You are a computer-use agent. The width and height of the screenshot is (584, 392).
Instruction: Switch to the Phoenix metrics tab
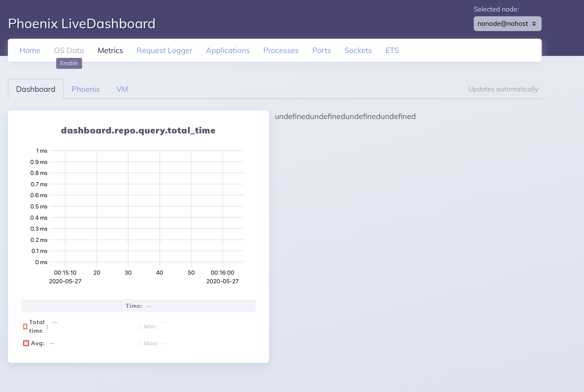pyautogui.click(x=86, y=89)
